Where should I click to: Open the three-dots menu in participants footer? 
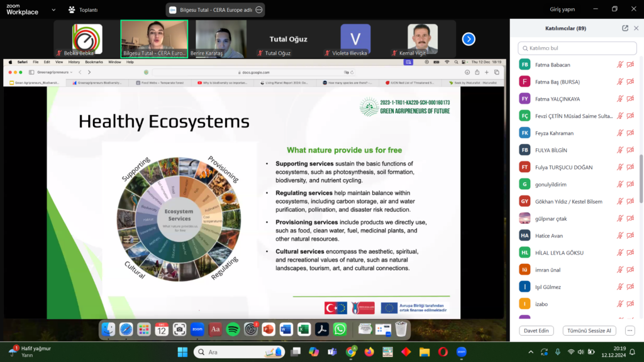(630, 331)
